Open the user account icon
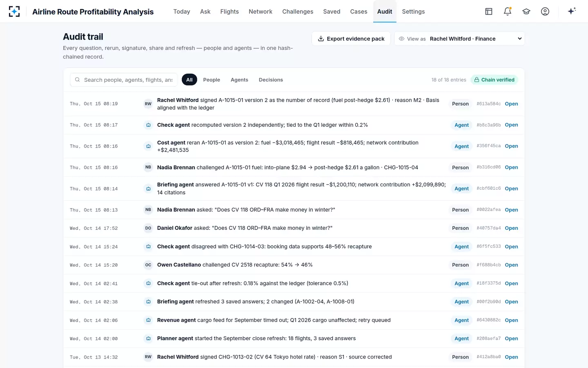This screenshot has width=588, height=368. tap(545, 11)
